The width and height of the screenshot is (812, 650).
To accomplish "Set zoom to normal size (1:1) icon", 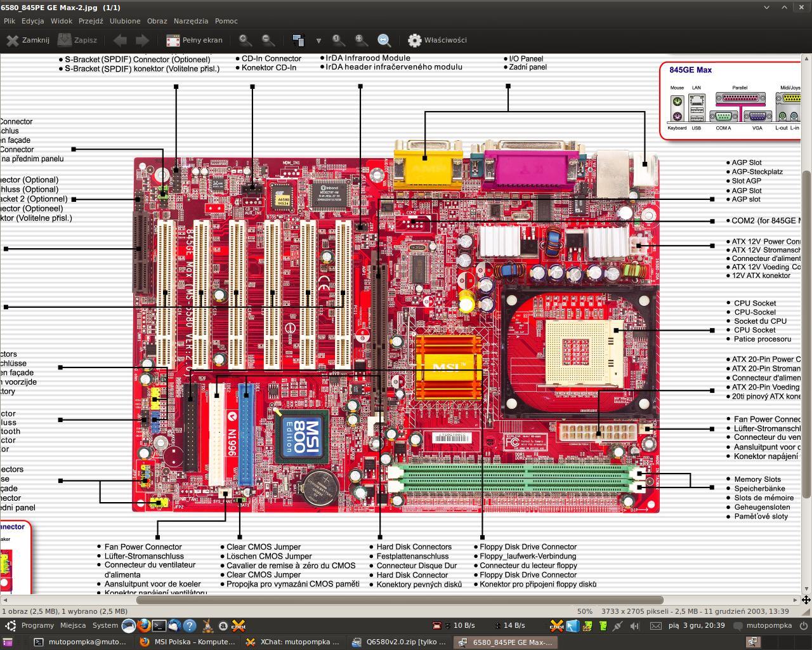I will (338, 40).
